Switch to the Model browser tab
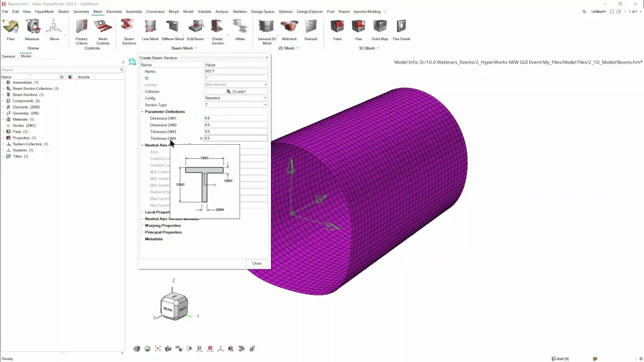This screenshot has height=362, width=644. pyautogui.click(x=26, y=56)
